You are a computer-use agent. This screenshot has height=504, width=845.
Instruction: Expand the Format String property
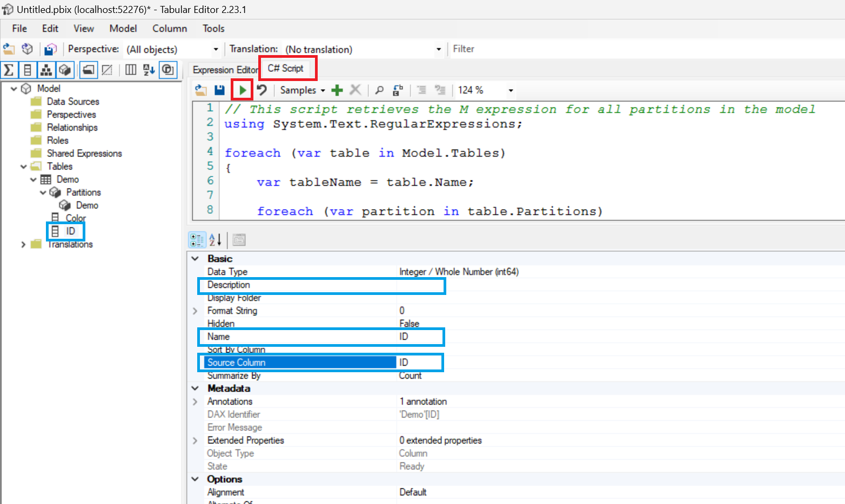195,311
